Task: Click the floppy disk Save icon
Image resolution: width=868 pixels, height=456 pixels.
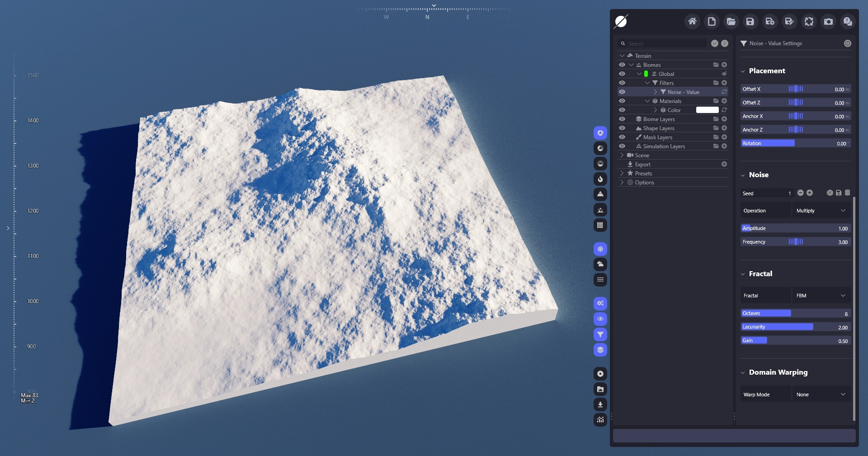Action: click(750, 21)
